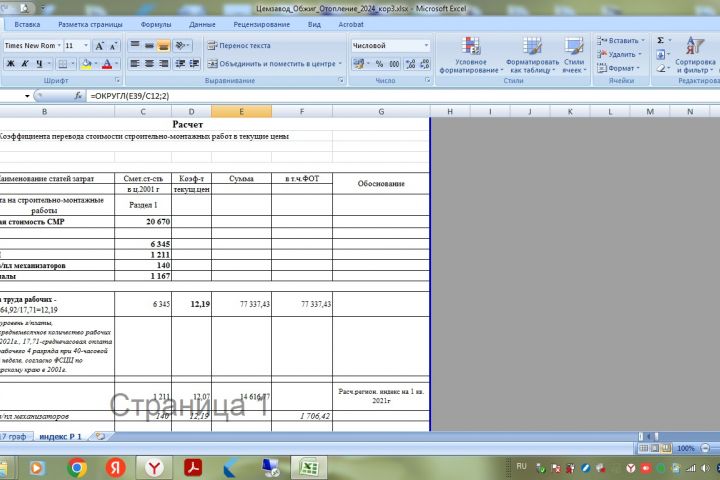Open Google Chrome from the taskbar
The image size is (720, 480).
(77, 468)
